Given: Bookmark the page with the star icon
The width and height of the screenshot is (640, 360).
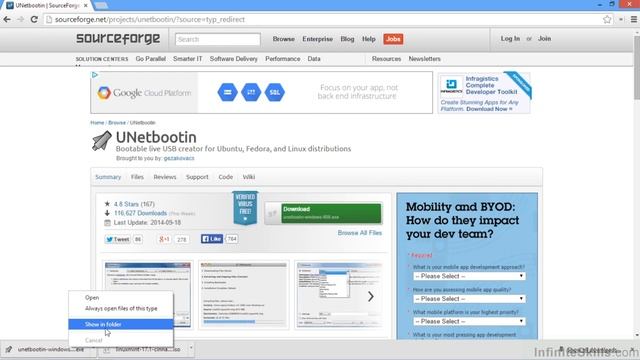Looking at the screenshot, I should pos(607,19).
